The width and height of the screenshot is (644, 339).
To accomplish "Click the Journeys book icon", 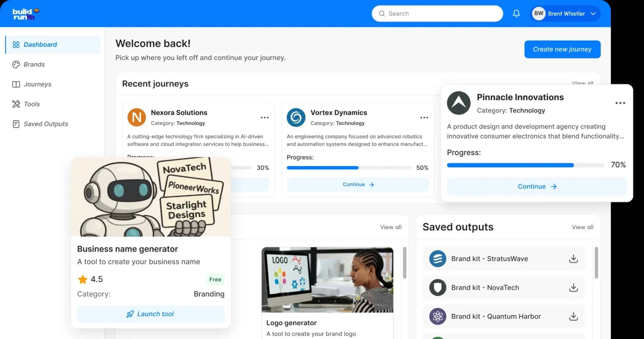I will click(16, 84).
